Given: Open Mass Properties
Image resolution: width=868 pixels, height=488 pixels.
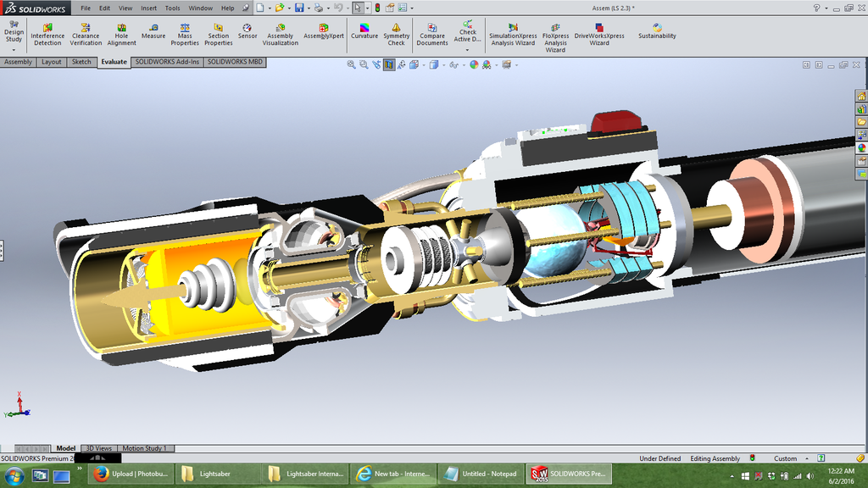Looking at the screenshot, I should pos(185,34).
